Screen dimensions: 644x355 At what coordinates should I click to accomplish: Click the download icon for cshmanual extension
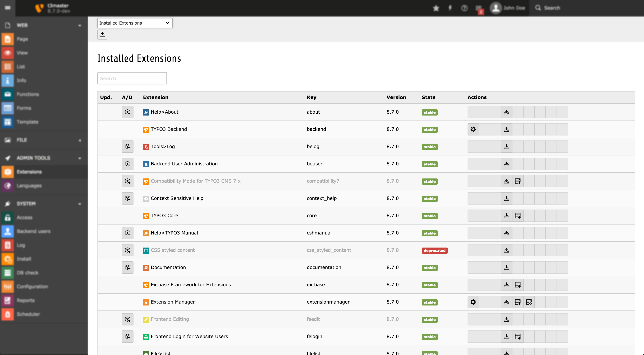(x=506, y=233)
